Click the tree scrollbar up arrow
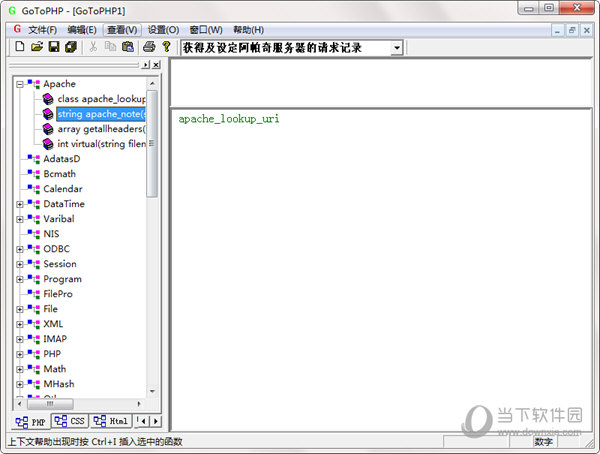The image size is (600, 454). tap(152, 83)
